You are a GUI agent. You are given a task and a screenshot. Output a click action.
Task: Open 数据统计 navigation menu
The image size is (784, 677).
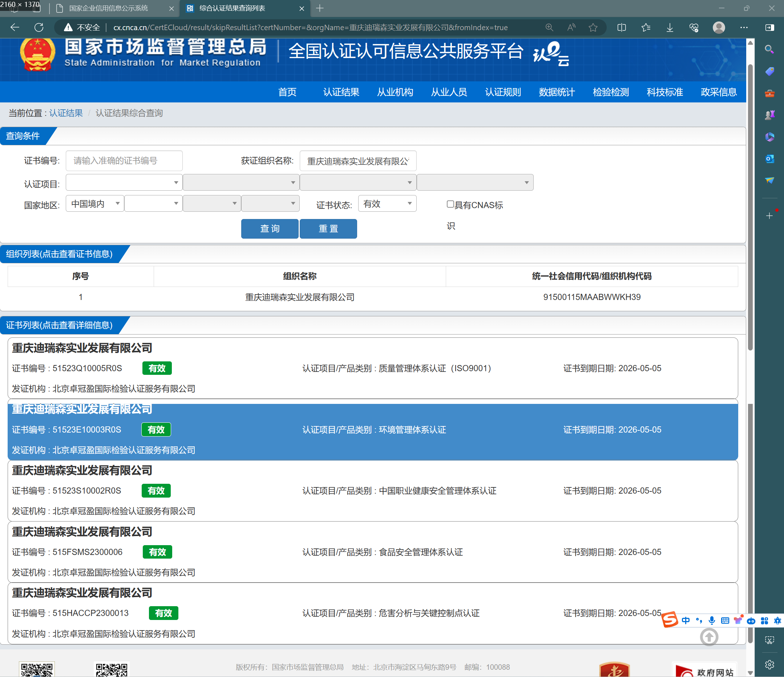click(557, 92)
